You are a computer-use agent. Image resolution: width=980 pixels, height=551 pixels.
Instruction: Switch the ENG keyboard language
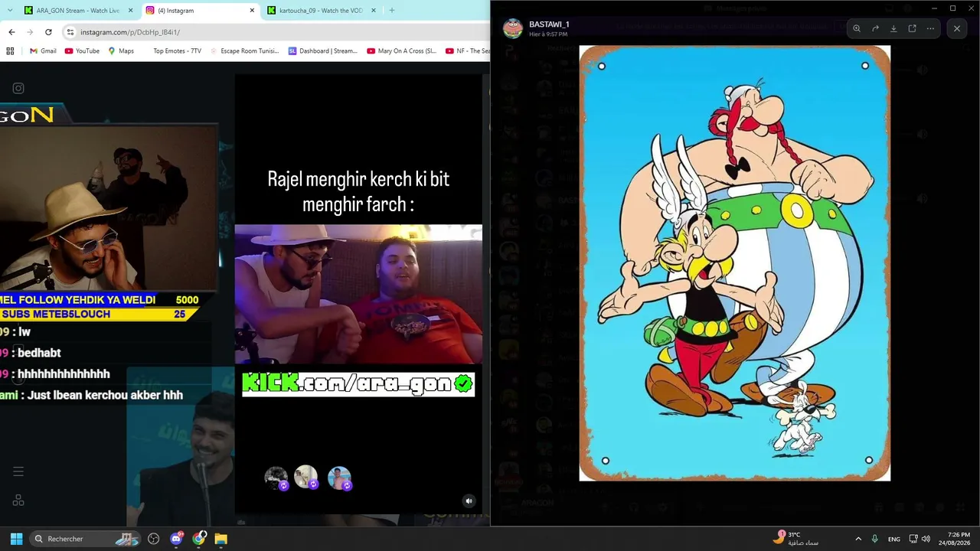coord(894,539)
